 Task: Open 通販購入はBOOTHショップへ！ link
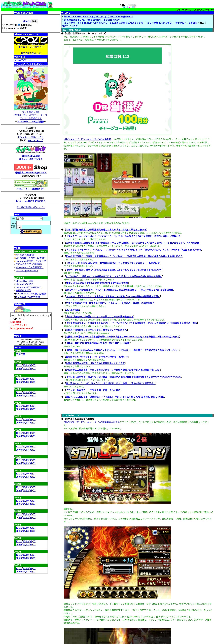[x=30, y=173]
